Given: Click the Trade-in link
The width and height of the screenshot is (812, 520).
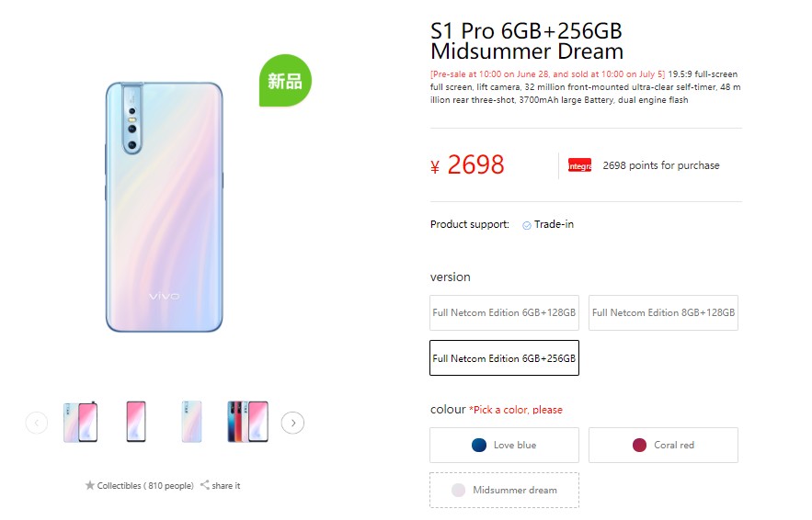Looking at the screenshot, I should 554,225.
